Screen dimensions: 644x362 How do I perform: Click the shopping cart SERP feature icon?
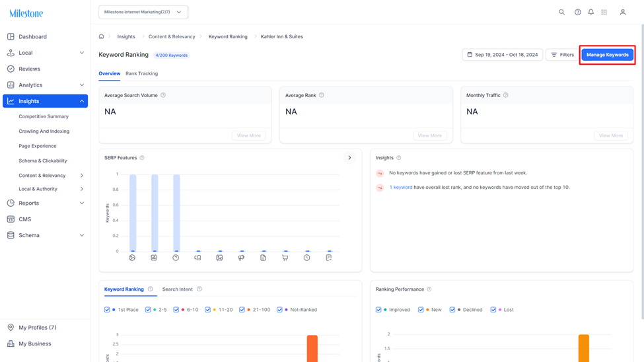[285, 258]
